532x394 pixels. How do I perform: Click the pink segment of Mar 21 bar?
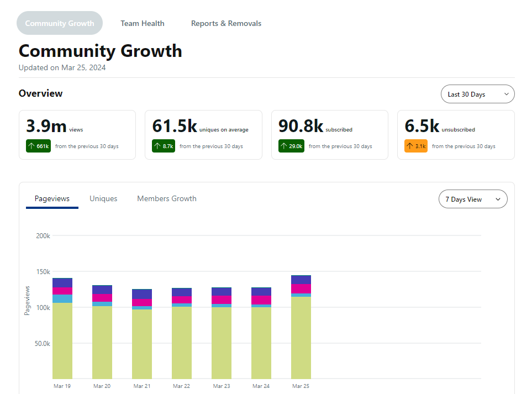click(x=142, y=303)
